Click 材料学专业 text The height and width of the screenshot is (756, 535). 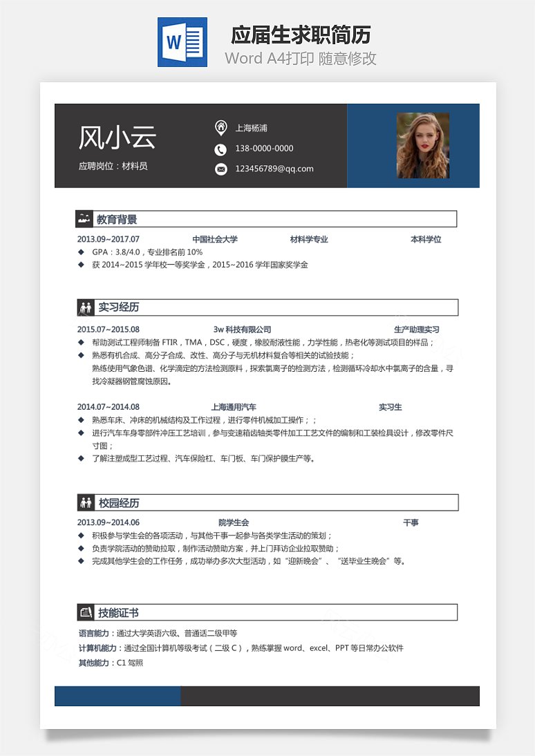coord(309,239)
